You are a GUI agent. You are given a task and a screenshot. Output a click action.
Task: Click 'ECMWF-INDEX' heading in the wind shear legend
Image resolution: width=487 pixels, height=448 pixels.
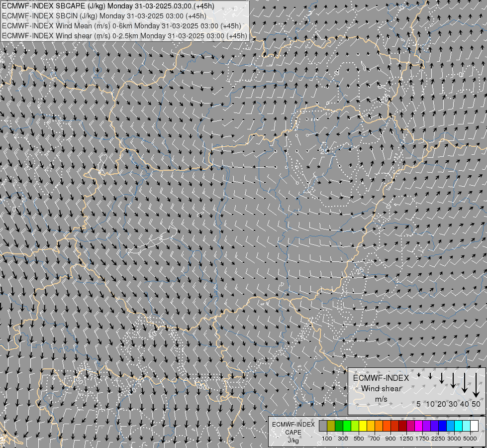(x=381, y=378)
